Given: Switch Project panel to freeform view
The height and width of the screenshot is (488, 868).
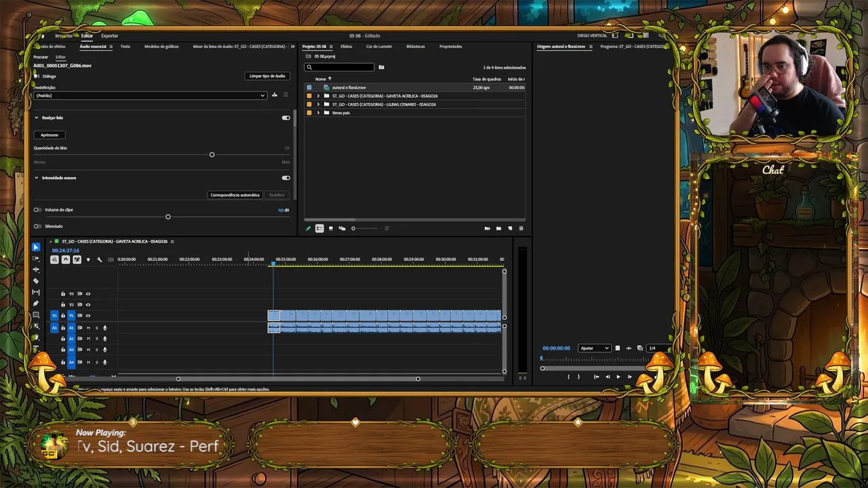Looking at the screenshot, I should coord(342,228).
